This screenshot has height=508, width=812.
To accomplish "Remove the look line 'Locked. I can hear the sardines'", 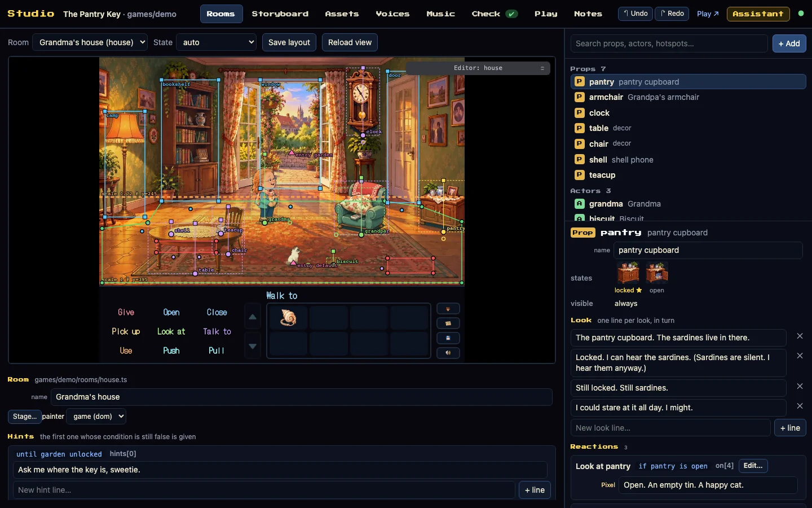I will click(x=800, y=356).
